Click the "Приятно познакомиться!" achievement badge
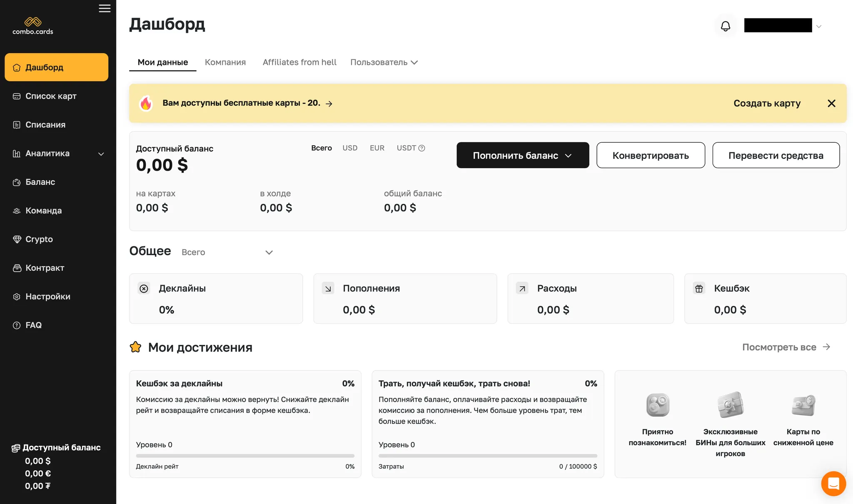The width and height of the screenshot is (853, 504). (657, 405)
